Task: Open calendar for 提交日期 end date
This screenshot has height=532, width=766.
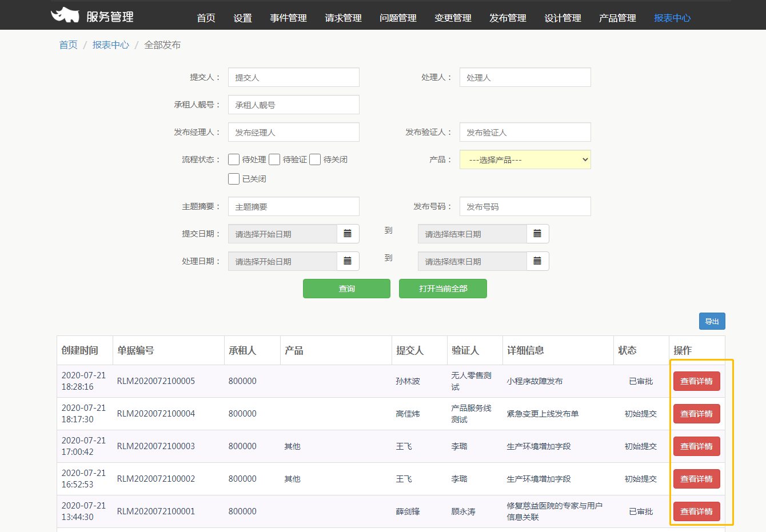Action: click(x=537, y=234)
